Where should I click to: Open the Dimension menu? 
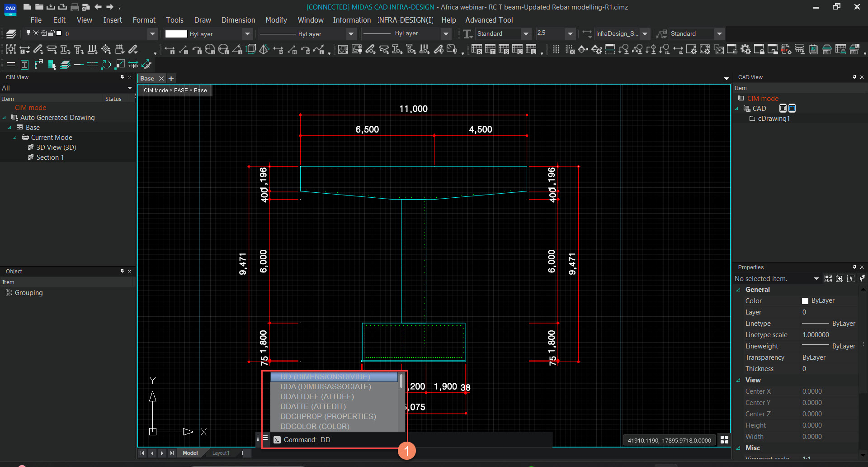pyautogui.click(x=238, y=20)
